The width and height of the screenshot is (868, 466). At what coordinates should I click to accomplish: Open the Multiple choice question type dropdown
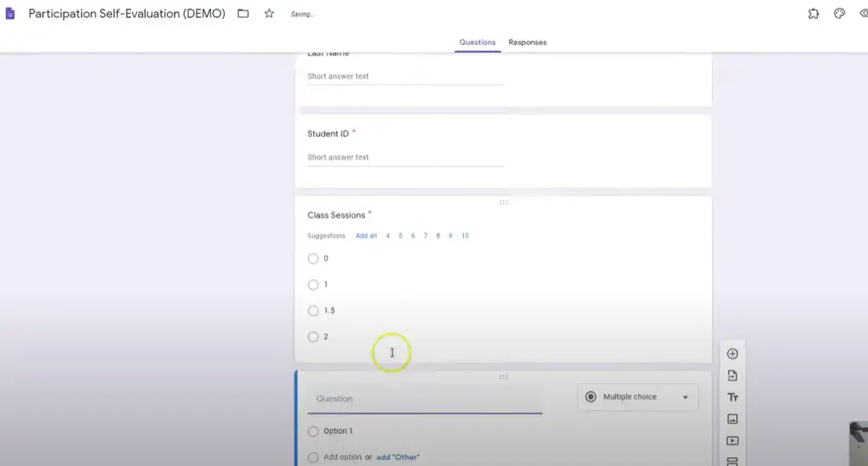click(637, 397)
